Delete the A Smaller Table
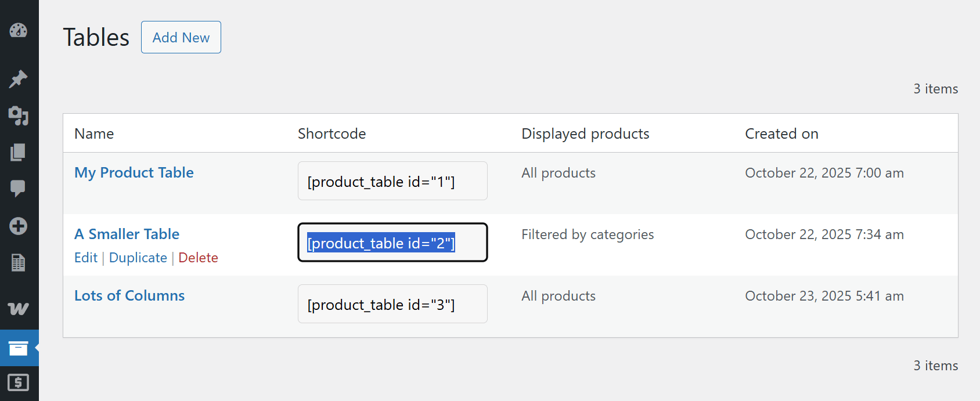This screenshot has height=401, width=980. [x=198, y=257]
